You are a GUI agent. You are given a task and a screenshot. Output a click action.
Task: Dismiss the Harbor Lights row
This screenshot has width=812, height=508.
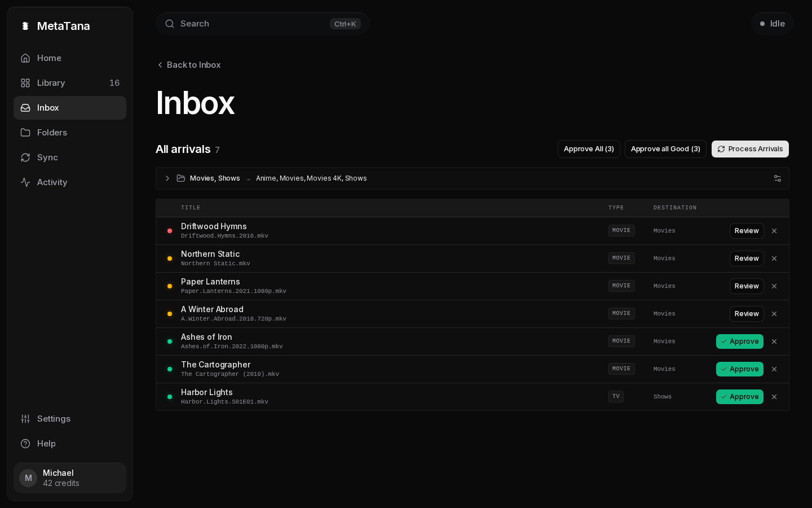[x=774, y=397]
